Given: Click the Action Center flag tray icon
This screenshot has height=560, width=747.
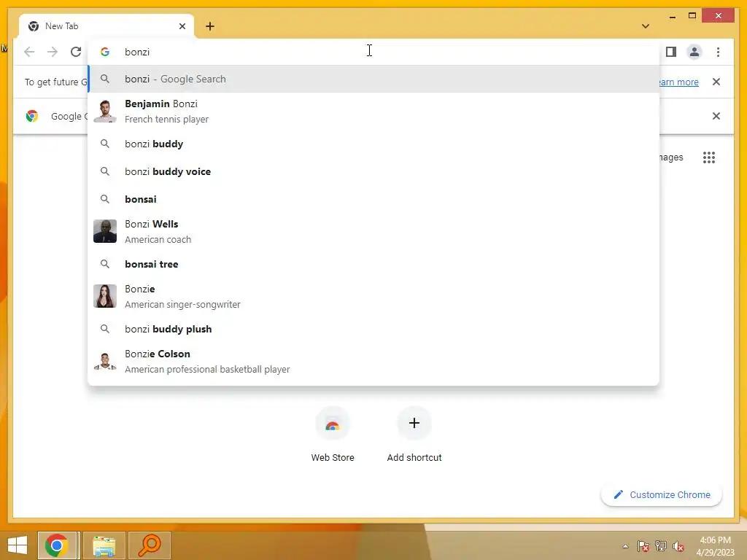Looking at the screenshot, I should pos(643,546).
